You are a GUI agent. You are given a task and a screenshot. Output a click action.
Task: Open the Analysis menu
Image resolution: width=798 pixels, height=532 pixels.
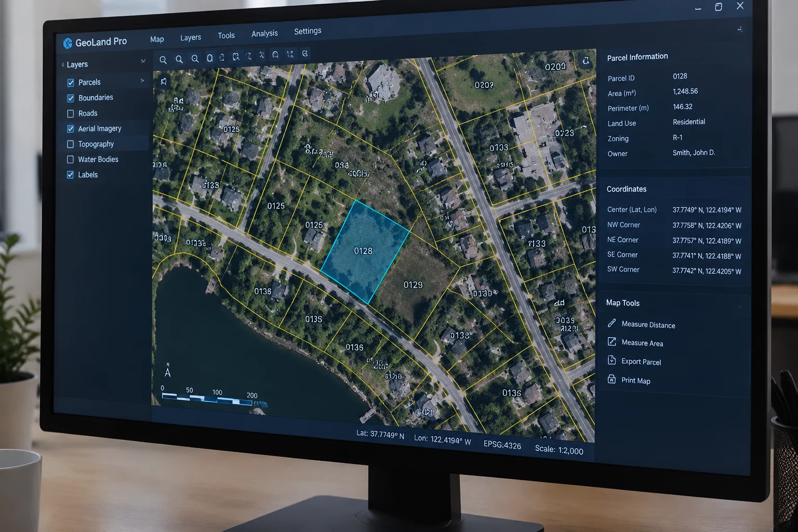click(x=264, y=33)
